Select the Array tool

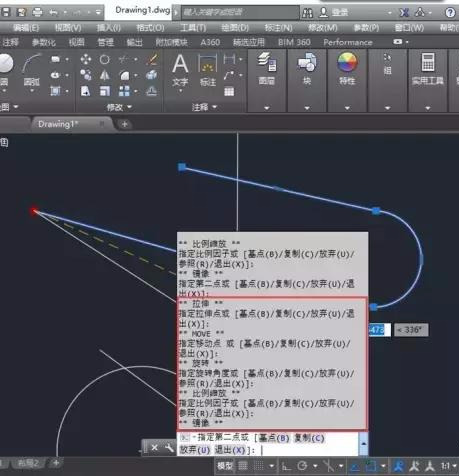coord(124,91)
